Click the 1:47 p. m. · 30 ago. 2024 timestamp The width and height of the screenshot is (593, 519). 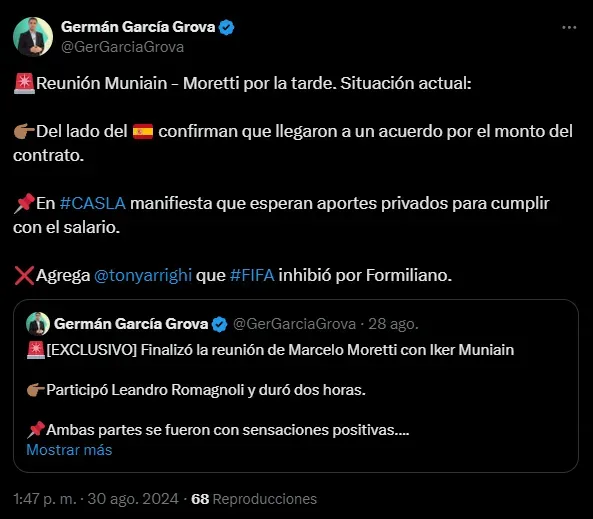click(x=96, y=499)
